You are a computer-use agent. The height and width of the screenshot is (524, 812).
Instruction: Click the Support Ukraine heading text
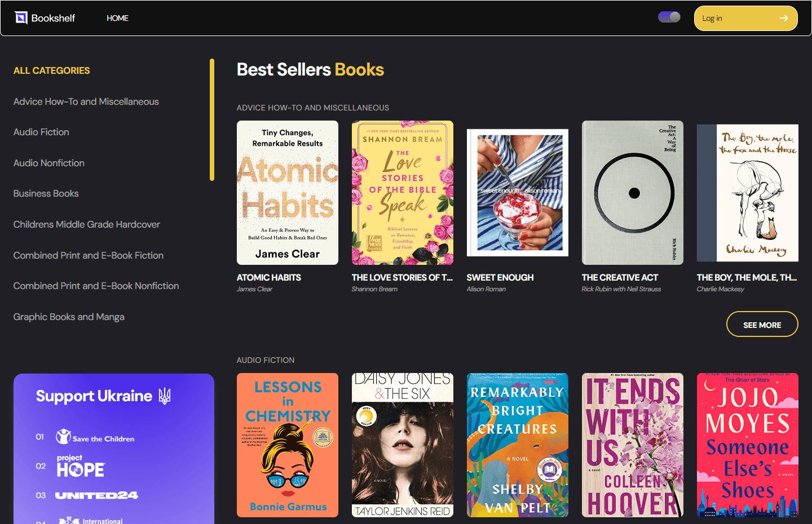94,396
